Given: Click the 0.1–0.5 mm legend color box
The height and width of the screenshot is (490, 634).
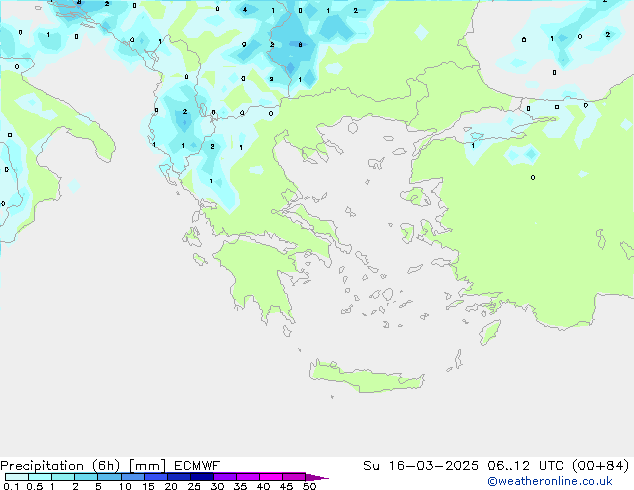Looking at the screenshot, I should click(x=17, y=477).
